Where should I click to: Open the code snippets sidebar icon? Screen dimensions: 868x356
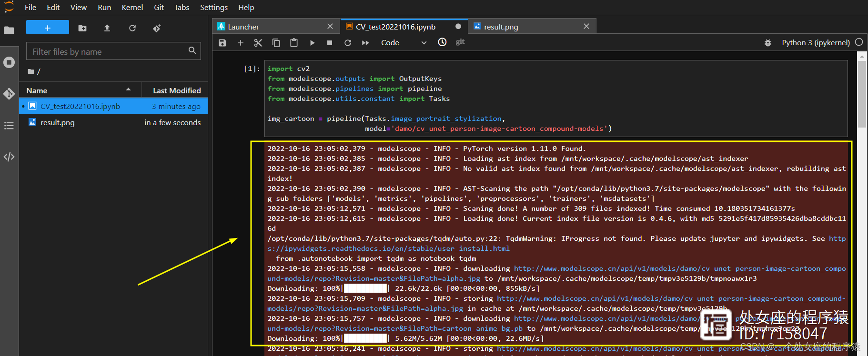(x=9, y=157)
